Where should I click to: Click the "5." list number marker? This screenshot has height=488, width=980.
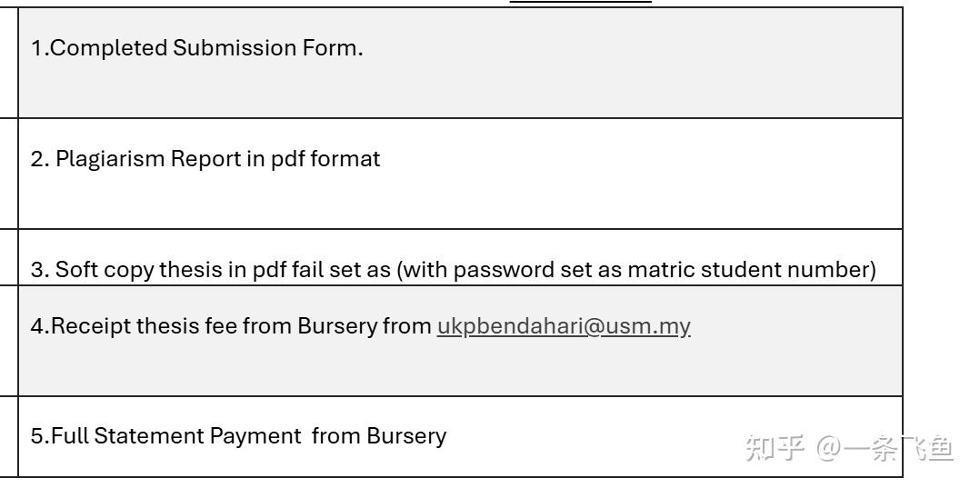click(38, 436)
